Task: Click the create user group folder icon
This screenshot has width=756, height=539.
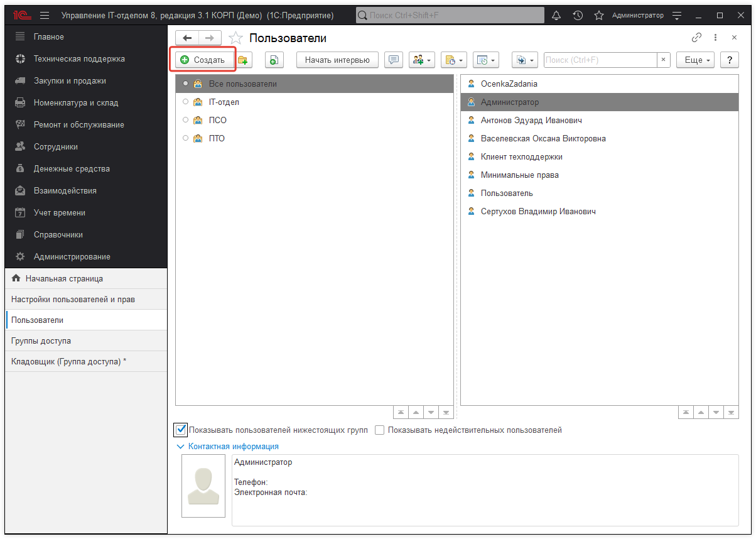Action: pos(242,60)
